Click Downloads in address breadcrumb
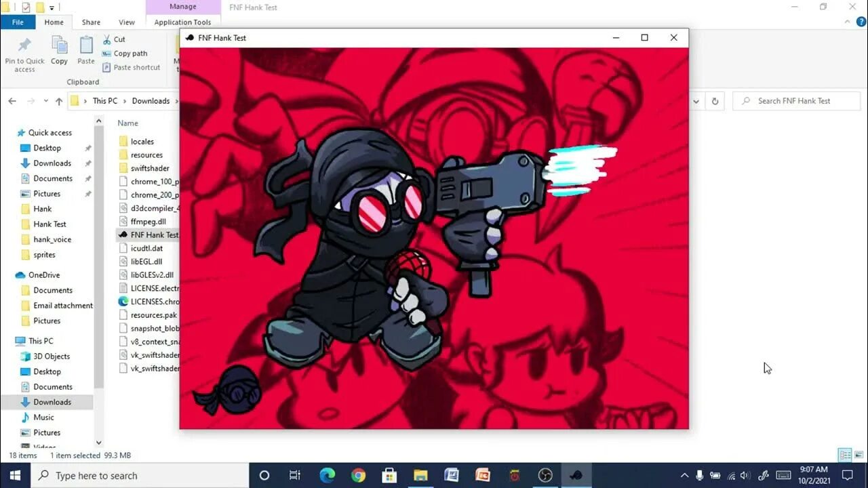The height and width of the screenshot is (488, 868). [151, 101]
